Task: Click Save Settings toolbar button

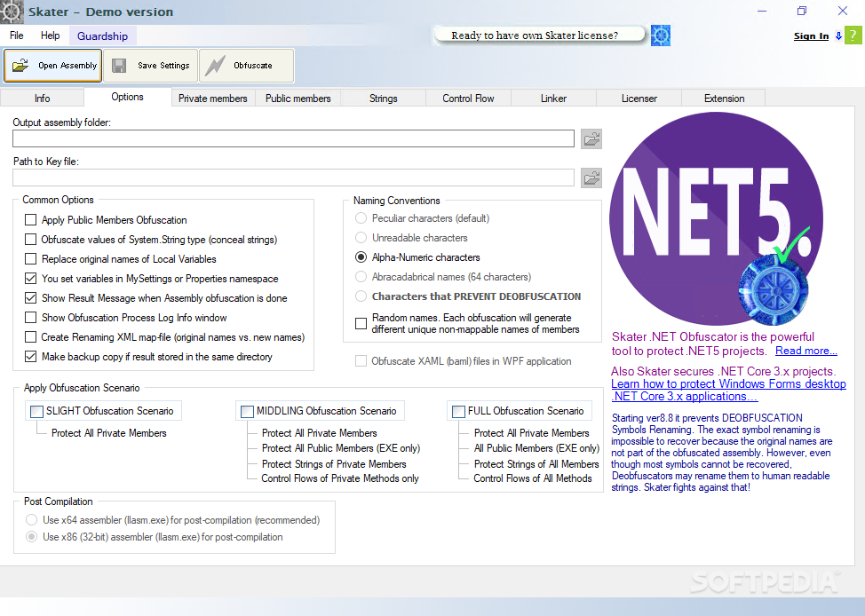Action: 151,65
